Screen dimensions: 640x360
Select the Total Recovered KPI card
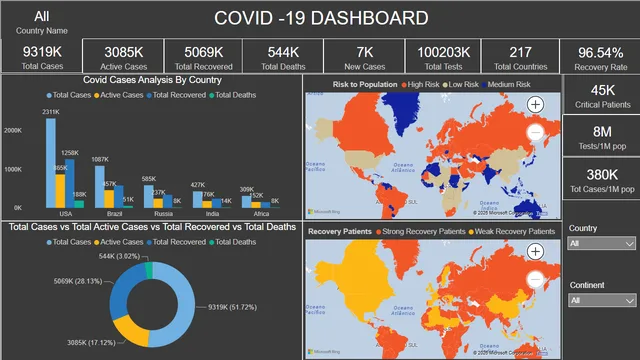[203, 56]
